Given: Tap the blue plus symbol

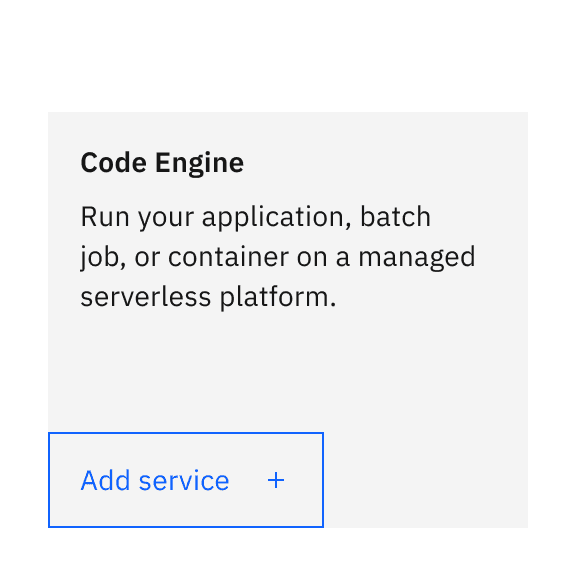Looking at the screenshot, I should (x=276, y=480).
